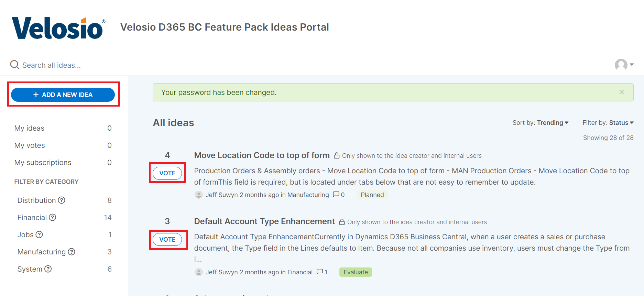Click the Velosio logo

click(57, 27)
